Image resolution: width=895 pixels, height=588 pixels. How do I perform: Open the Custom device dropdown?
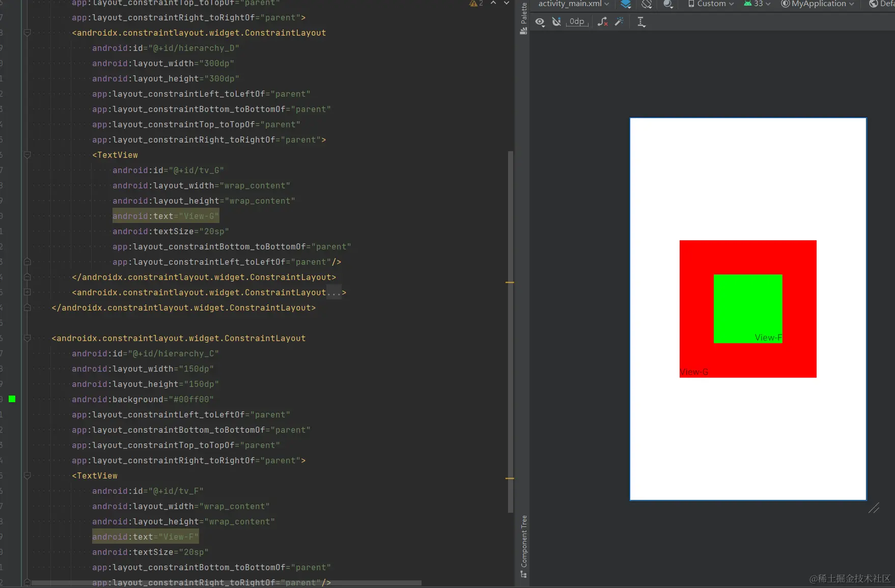pyautogui.click(x=711, y=4)
